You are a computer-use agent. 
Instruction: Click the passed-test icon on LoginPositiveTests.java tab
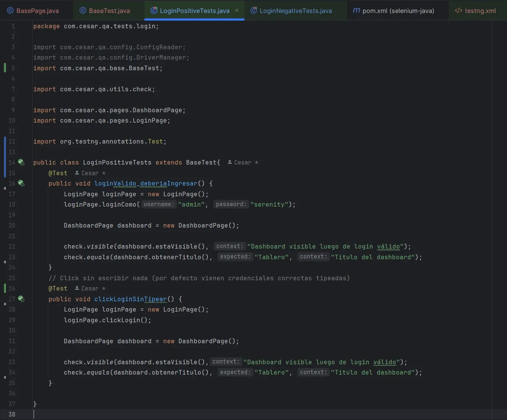click(154, 11)
